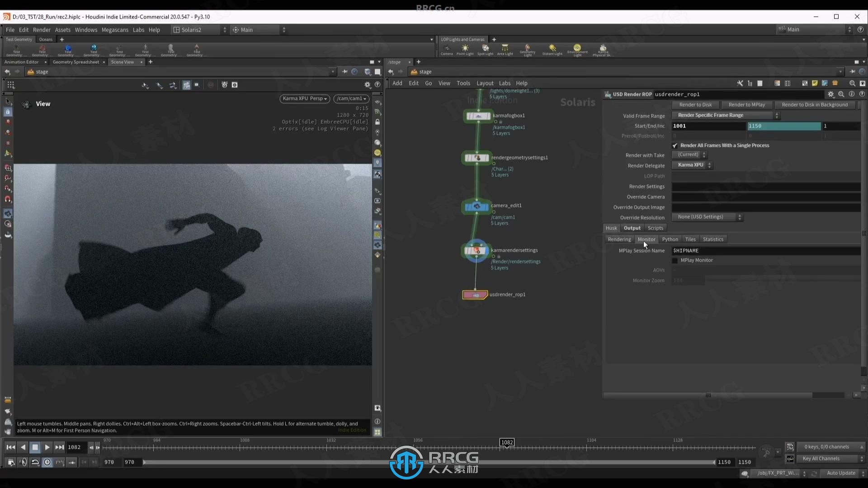Image resolution: width=868 pixels, height=488 pixels.
Task: Open the Solaris2 desktop selector
Action: tap(199, 30)
